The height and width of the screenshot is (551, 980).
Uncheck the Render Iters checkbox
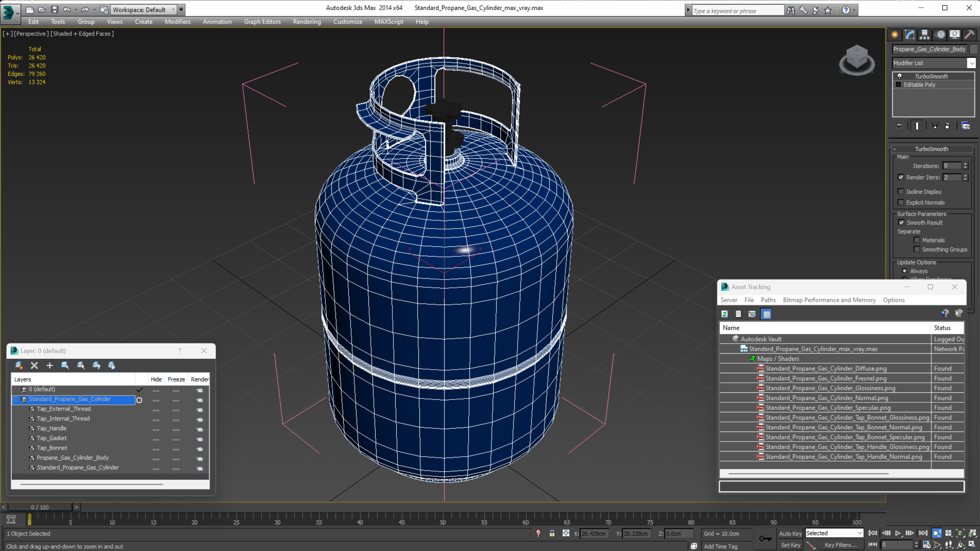[901, 177]
